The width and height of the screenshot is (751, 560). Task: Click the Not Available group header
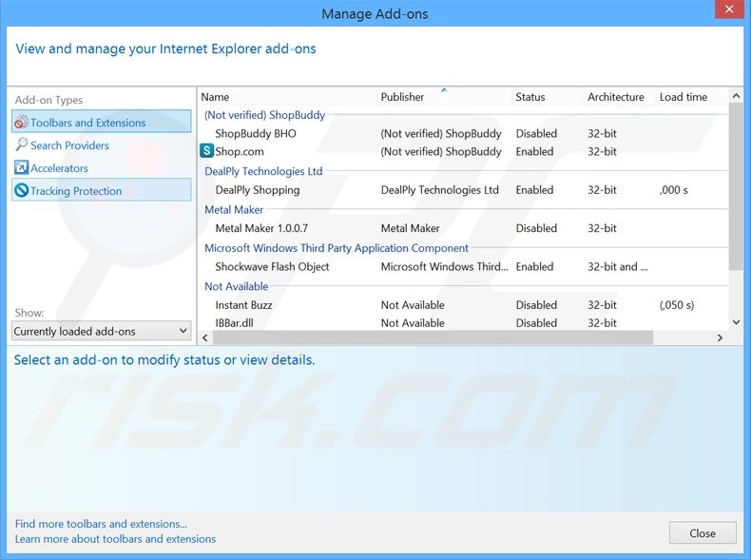click(236, 286)
